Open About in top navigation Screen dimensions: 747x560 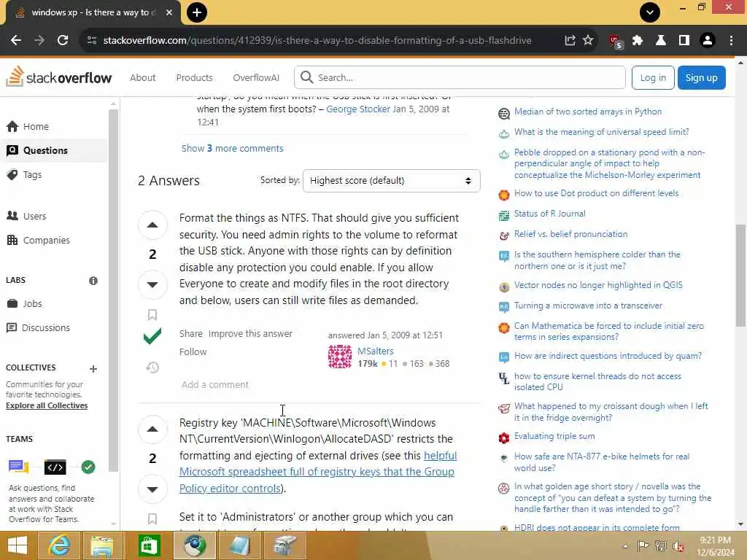tap(142, 77)
